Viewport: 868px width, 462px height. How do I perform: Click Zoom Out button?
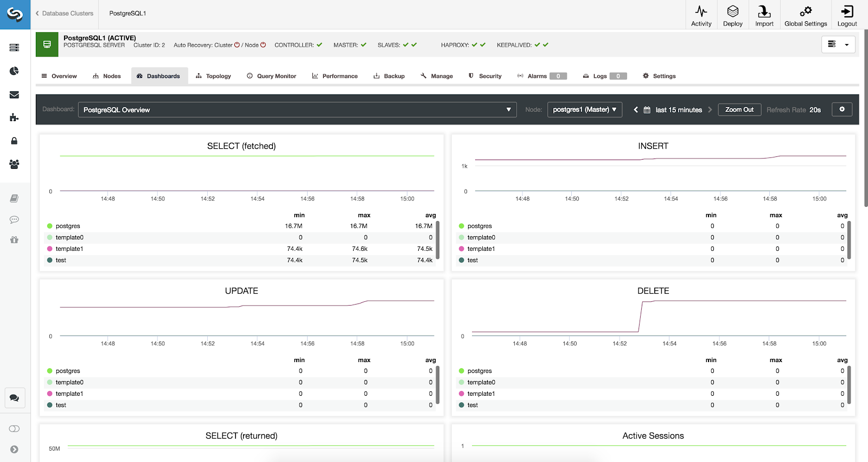[x=739, y=110]
